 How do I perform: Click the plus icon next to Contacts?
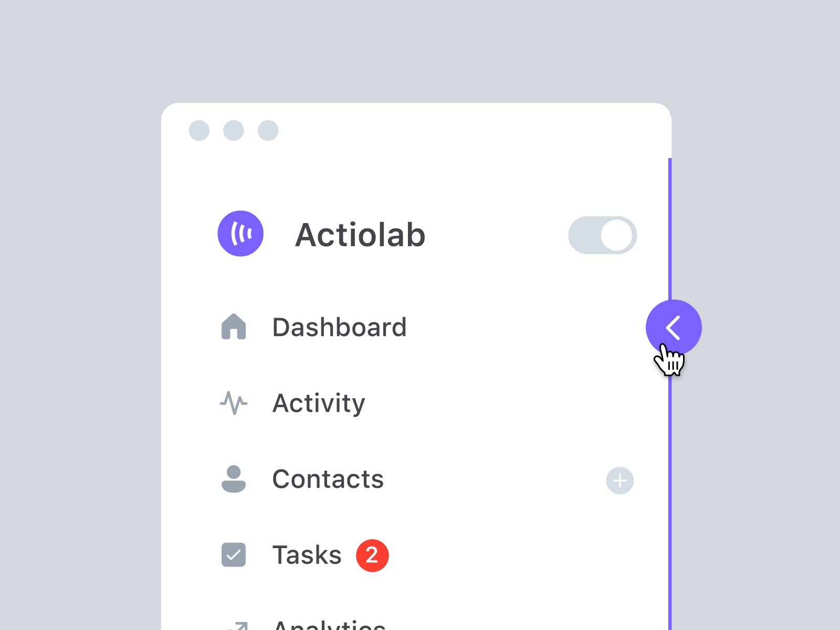point(619,480)
